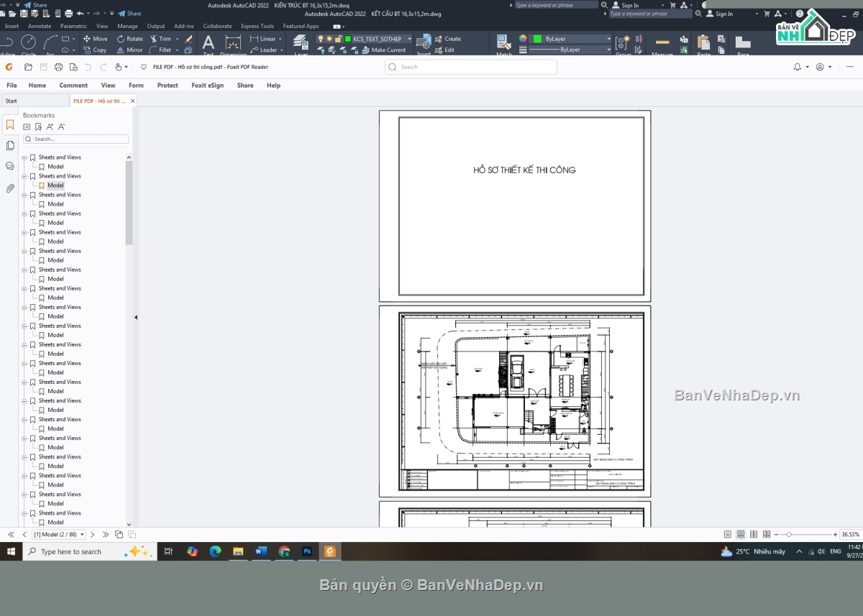This screenshot has height=616, width=863.
Task: Open the page number dropdown
Action: click(x=82, y=535)
